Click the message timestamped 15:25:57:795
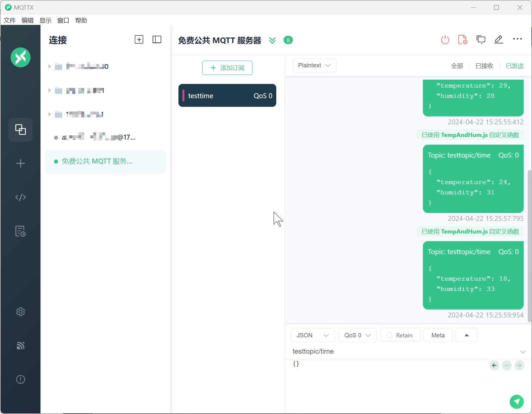Viewport: 532px width, 414px height. coord(473,179)
